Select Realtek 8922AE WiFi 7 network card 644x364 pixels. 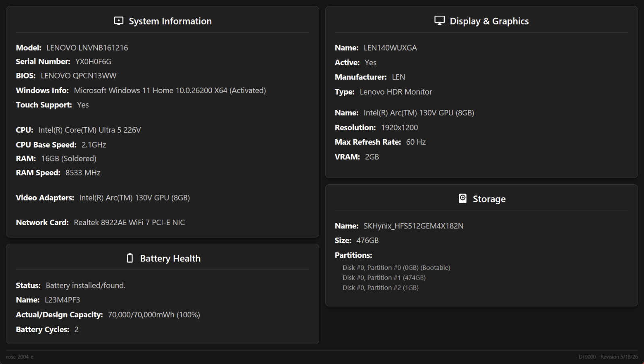coord(129,222)
